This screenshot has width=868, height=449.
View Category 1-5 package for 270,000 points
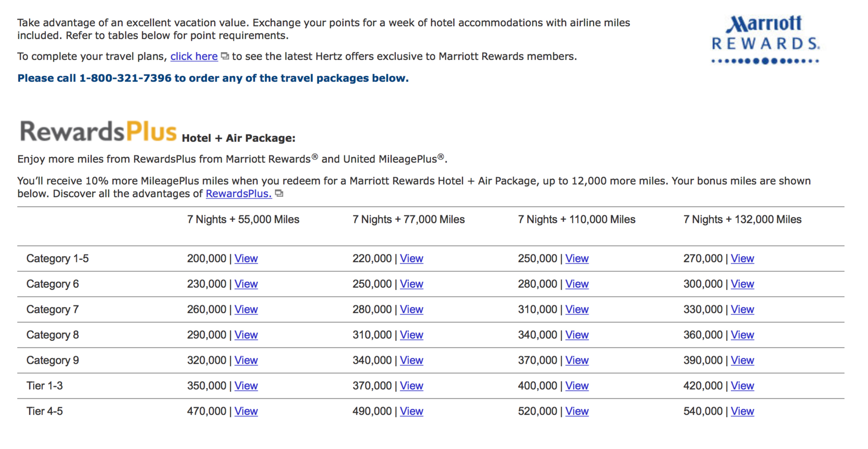click(x=742, y=259)
